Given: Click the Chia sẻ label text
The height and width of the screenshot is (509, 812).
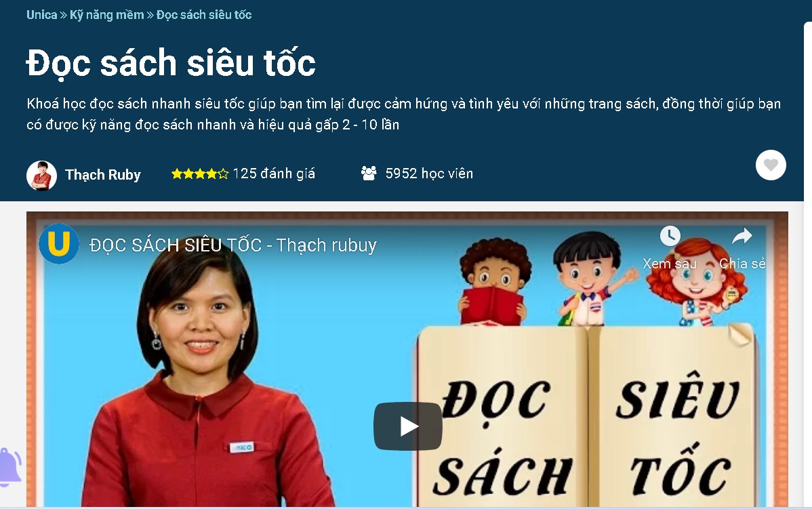Looking at the screenshot, I should click(742, 264).
